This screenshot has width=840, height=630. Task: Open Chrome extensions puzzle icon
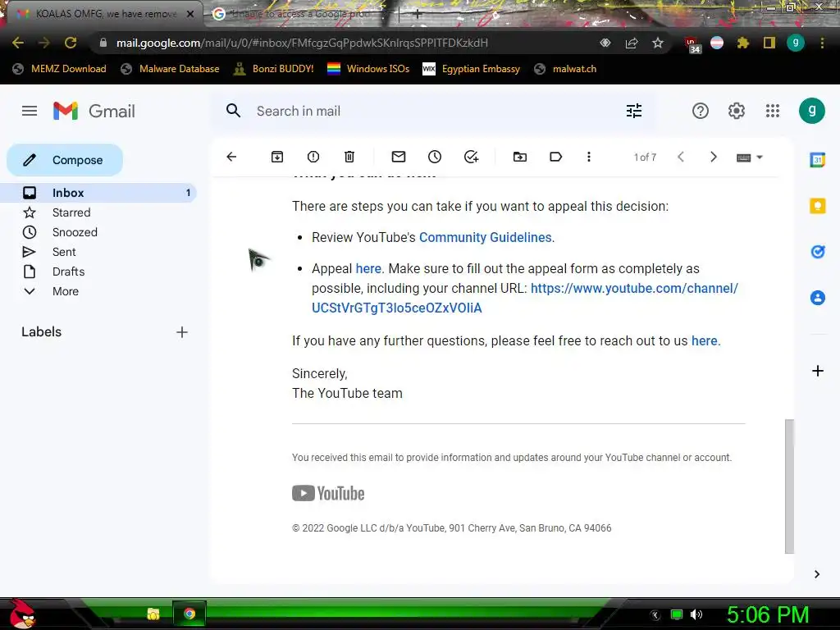tap(742, 43)
